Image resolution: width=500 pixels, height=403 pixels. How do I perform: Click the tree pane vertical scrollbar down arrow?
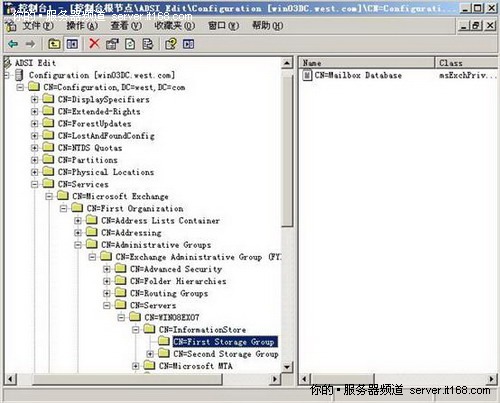pos(287,367)
